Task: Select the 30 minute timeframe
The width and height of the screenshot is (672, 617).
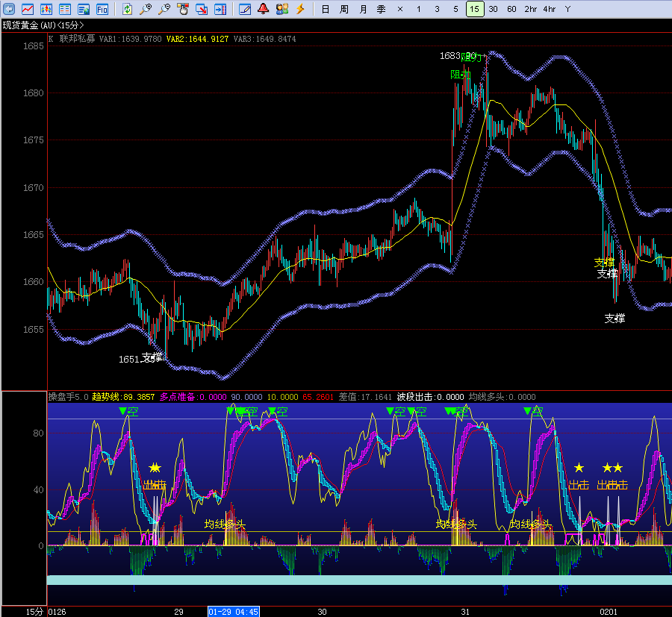Action: 493,9
